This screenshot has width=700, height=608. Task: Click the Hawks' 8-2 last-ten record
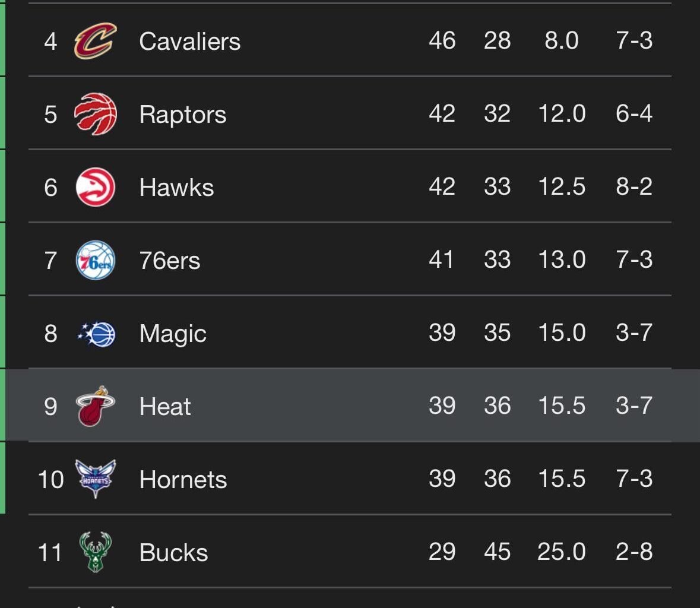(x=634, y=187)
